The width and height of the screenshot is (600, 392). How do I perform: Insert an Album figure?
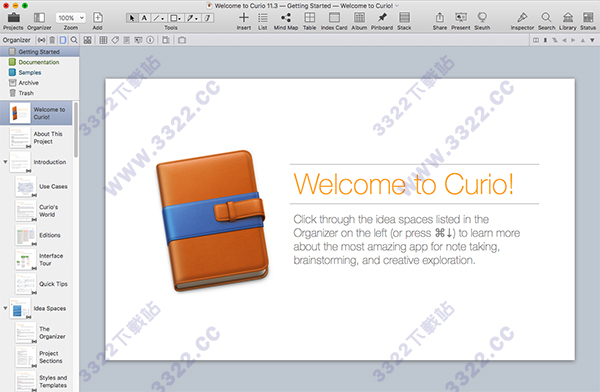359,18
